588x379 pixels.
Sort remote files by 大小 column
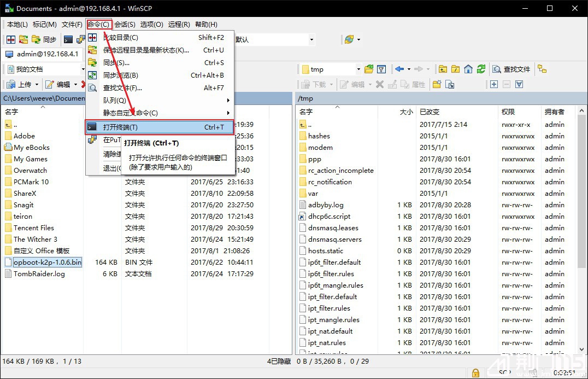(x=397, y=112)
